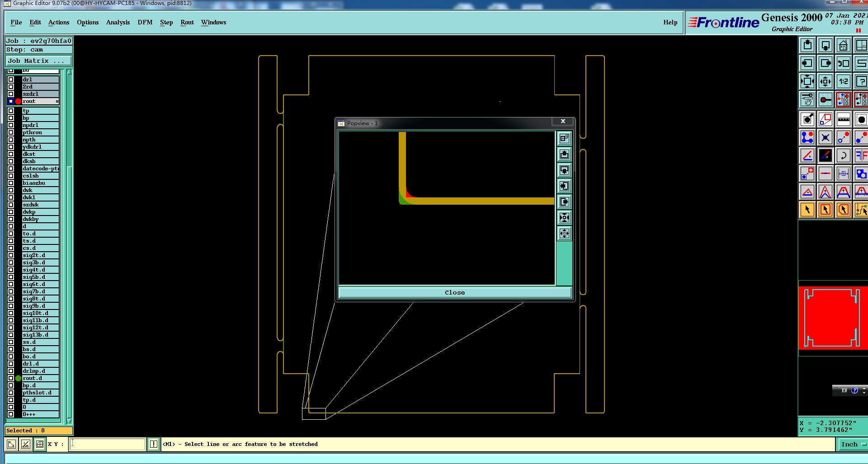
Task: Click the pan up icon in Popview window
Action: (564, 155)
